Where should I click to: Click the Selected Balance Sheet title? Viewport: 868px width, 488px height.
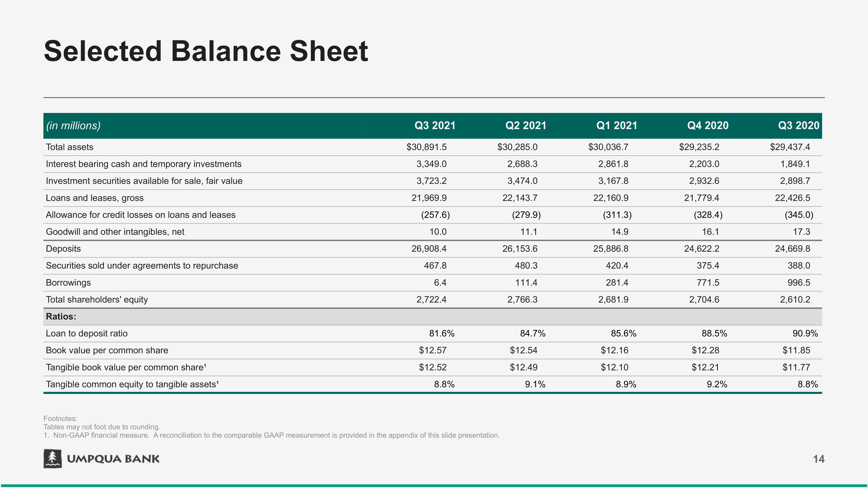pos(206,51)
